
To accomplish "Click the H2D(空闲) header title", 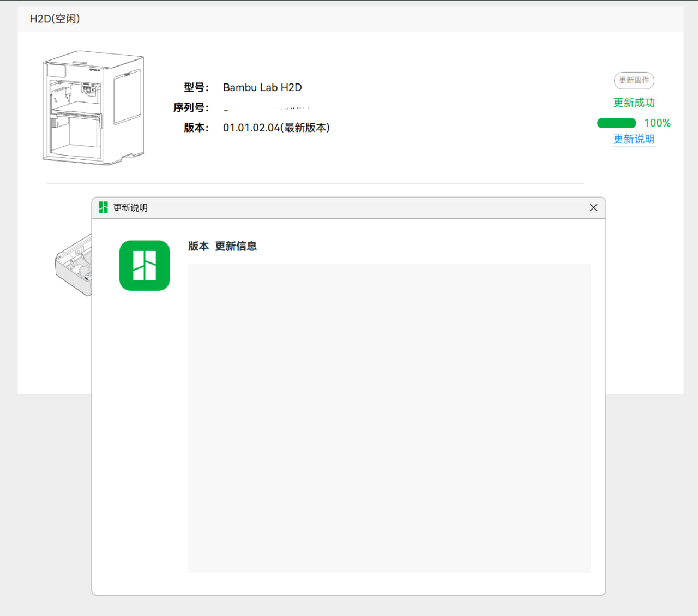I will coord(55,19).
